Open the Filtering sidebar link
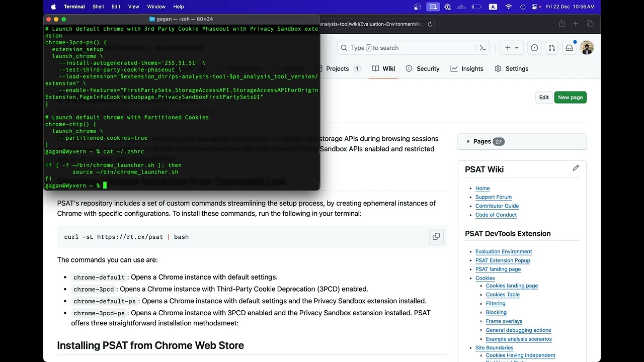The image size is (644, 362). [496, 304]
